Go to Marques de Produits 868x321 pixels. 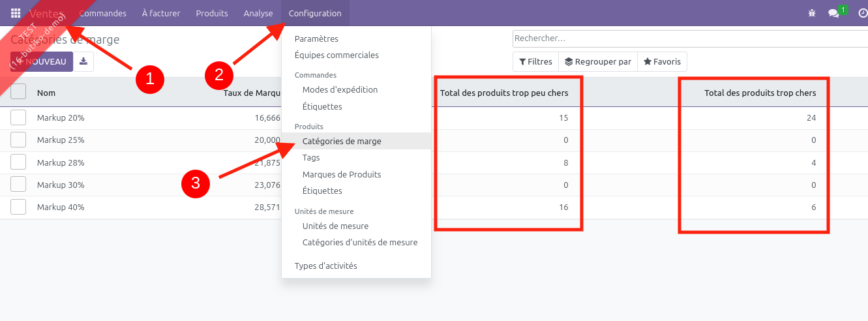click(342, 174)
